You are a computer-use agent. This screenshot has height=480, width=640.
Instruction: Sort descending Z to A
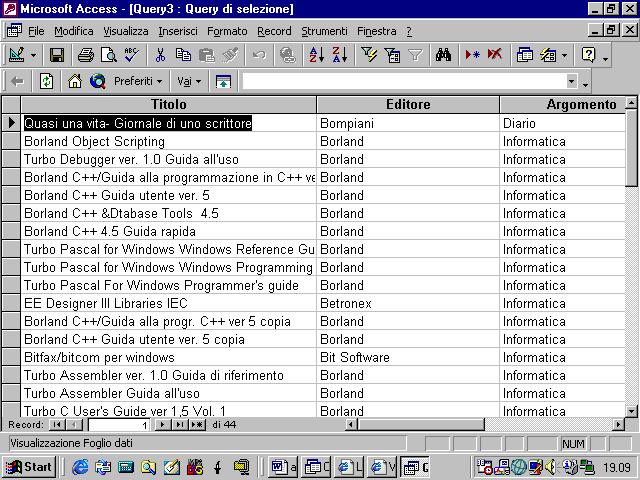[x=340, y=55]
